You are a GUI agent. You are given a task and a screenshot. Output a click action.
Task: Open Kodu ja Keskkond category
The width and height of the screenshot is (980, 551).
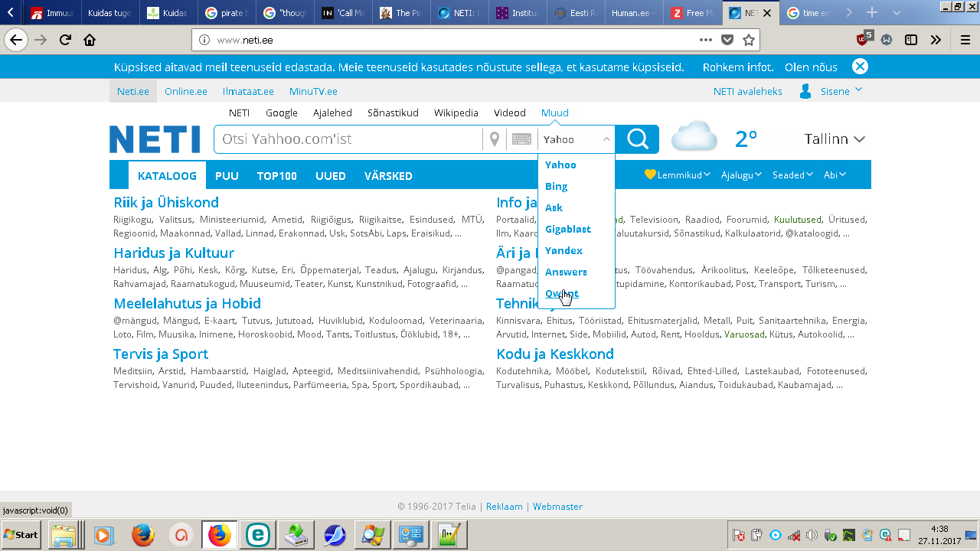(x=555, y=354)
